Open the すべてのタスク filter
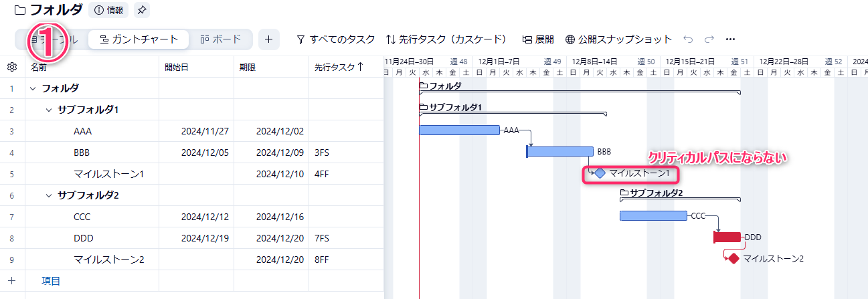 (x=335, y=39)
